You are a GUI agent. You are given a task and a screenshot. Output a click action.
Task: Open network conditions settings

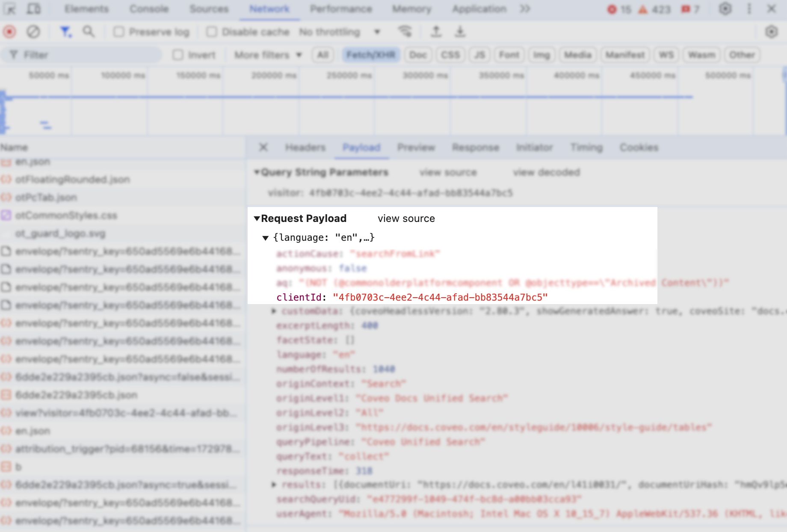click(x=405, y=32)
